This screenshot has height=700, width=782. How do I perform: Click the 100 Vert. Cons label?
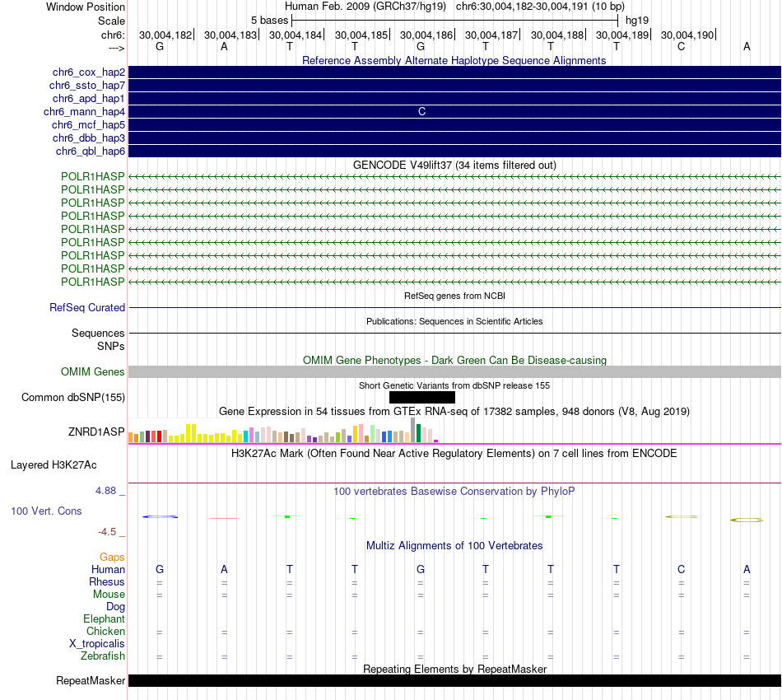[46, 511]
